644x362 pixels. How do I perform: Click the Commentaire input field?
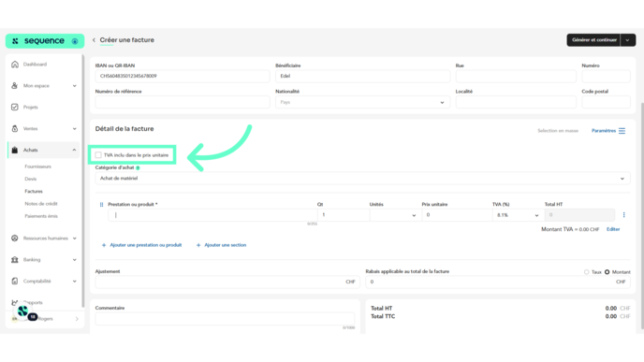coord(225,319)
